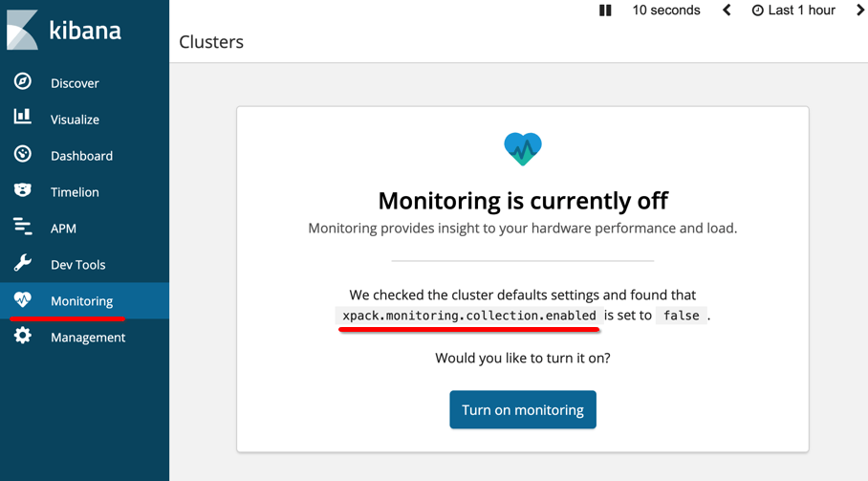The image size is (868, 481).
Task: Click the Timelion bear face icon
Action: [23, 190]
